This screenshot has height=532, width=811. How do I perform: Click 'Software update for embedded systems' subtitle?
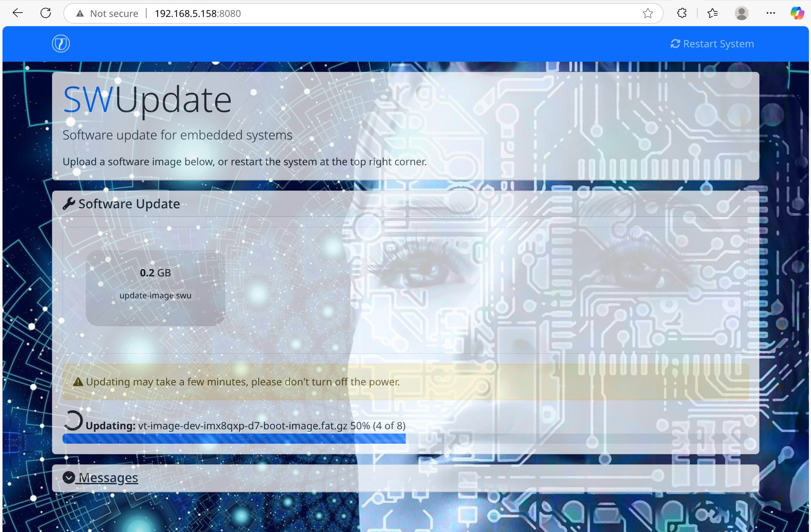point(177,135)
